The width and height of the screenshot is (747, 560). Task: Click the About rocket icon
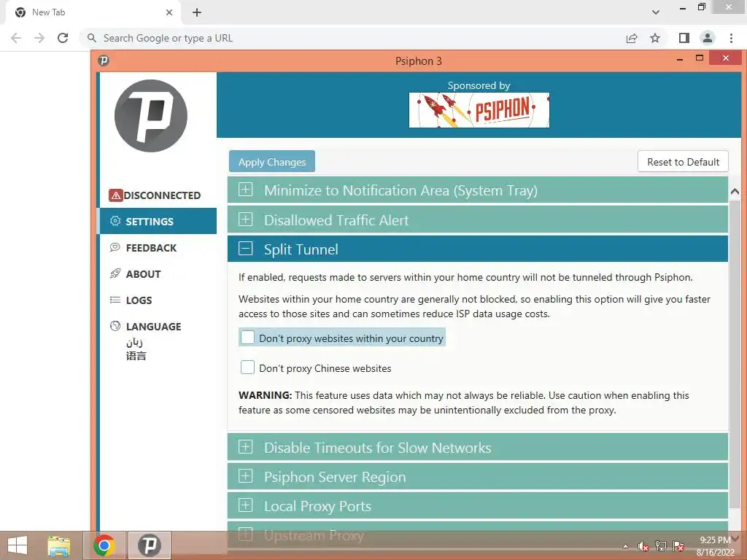[115, 273]
